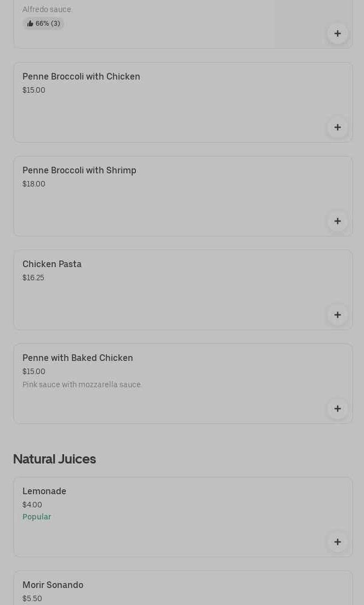Add the Alfredo sauce pasta item to cart
The image size is (364, 605).
337,33
